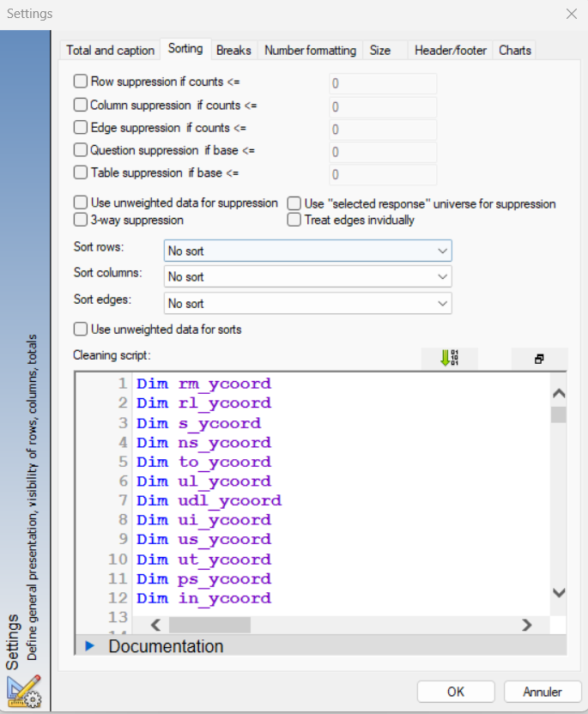
Task: Enable Treat edges invidually option
Action: click(x=294, y=220)
